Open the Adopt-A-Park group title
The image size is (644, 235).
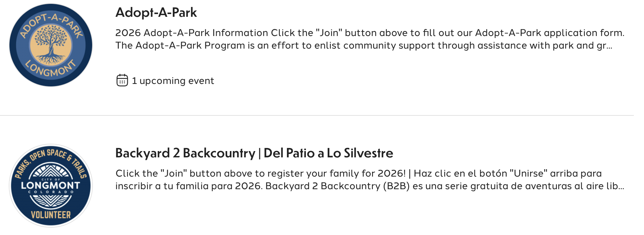[156, 13]
